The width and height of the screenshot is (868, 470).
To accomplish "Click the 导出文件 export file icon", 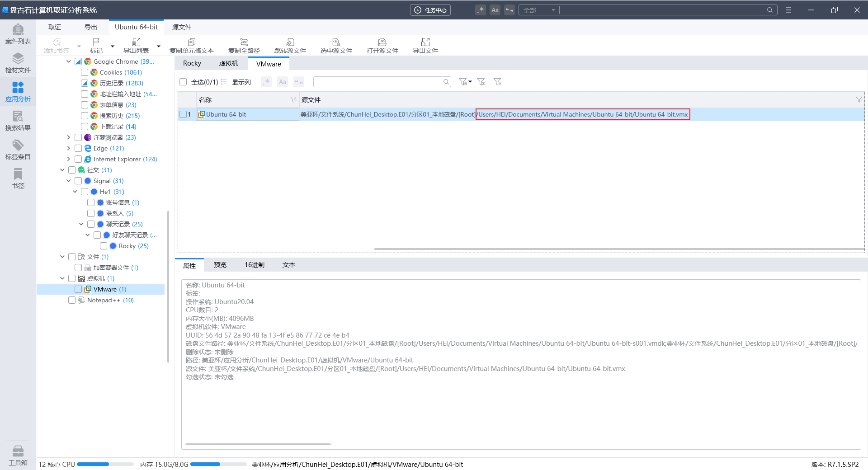I will click(x=425, y=46).
